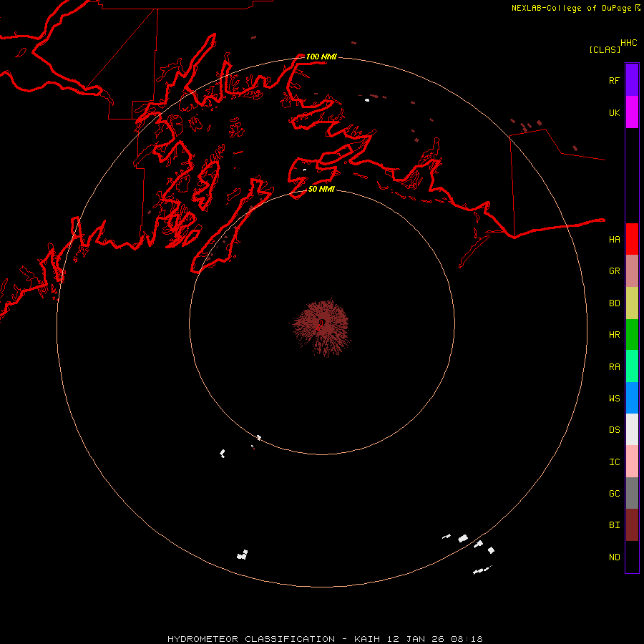Click the "HHC" product label
644x644 pixels.
coord(628,43)
